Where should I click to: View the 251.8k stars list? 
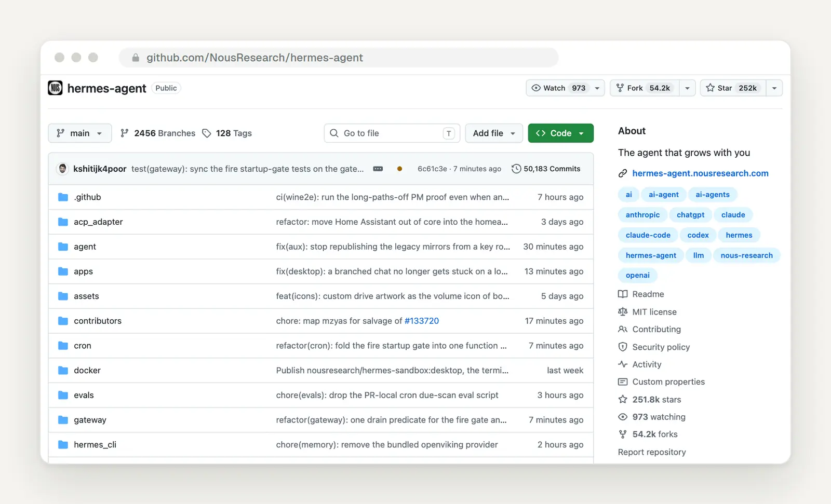pos(650,400)
